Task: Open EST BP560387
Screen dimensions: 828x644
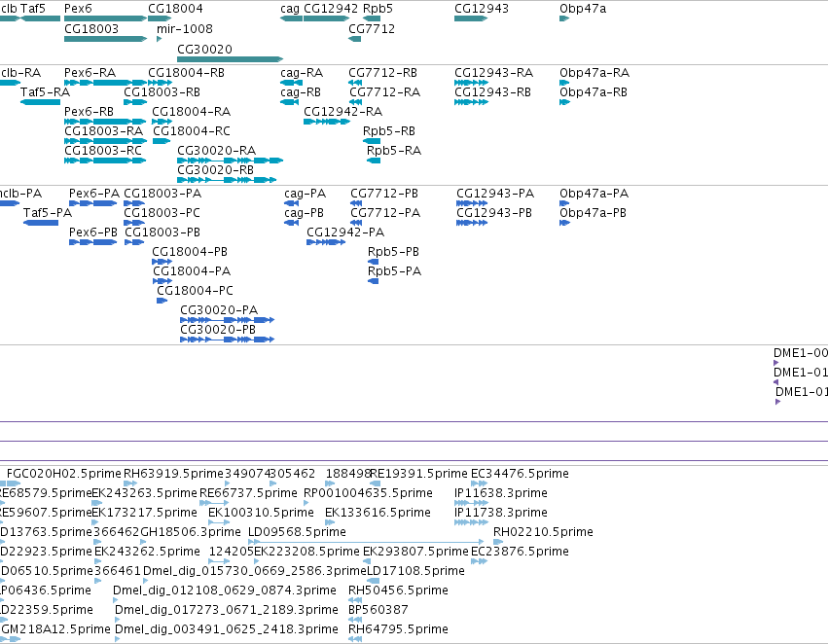Action: [x=378, y=610]
